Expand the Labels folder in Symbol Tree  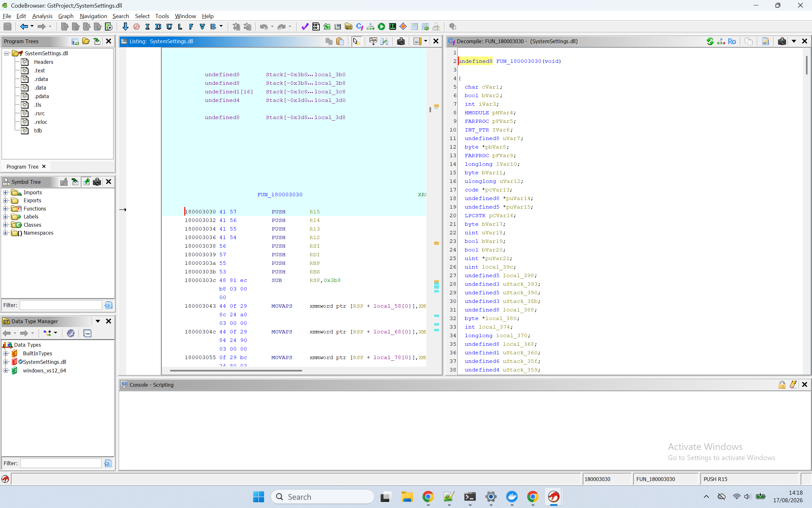pyautogui.click(x=5, y=217)
